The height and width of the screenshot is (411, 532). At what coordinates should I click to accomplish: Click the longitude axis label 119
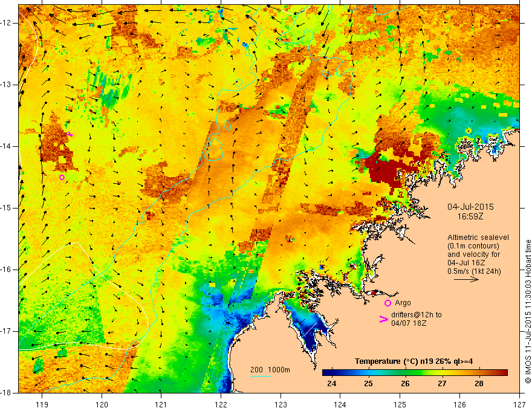tap(42, 404)
